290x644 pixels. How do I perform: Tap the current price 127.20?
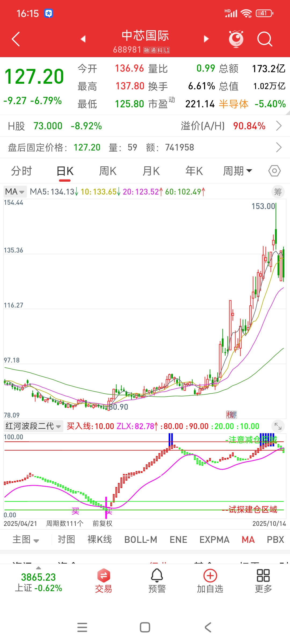[x=34, y=76]
